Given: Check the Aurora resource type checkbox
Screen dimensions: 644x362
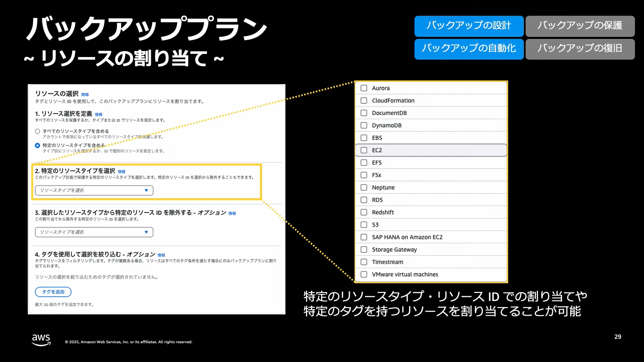Looking at the screenshot, I should [364, 88].
